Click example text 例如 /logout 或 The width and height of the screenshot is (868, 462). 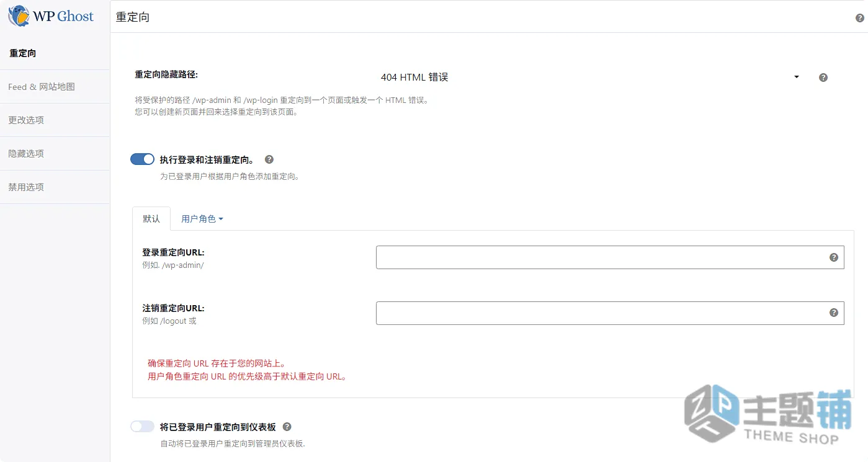(169, 321)
